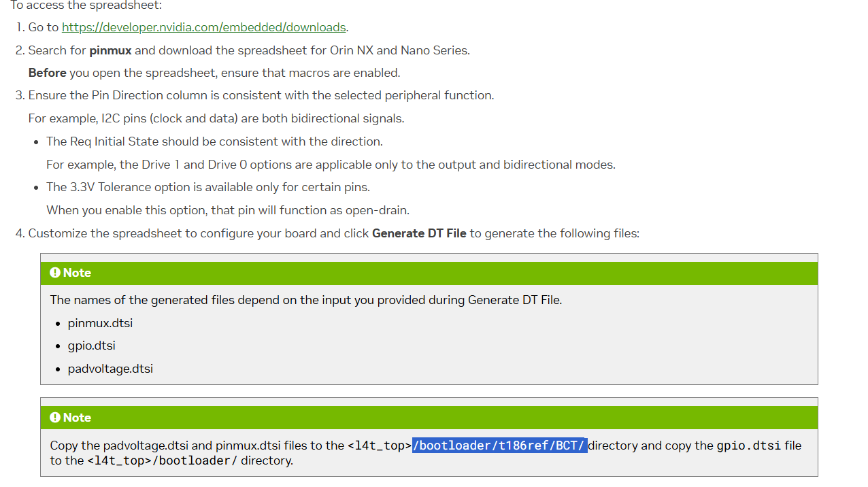Click the <l4t_top>/bootloader/ directory code text
868x487 pixels.
click(x=163, y=460)
